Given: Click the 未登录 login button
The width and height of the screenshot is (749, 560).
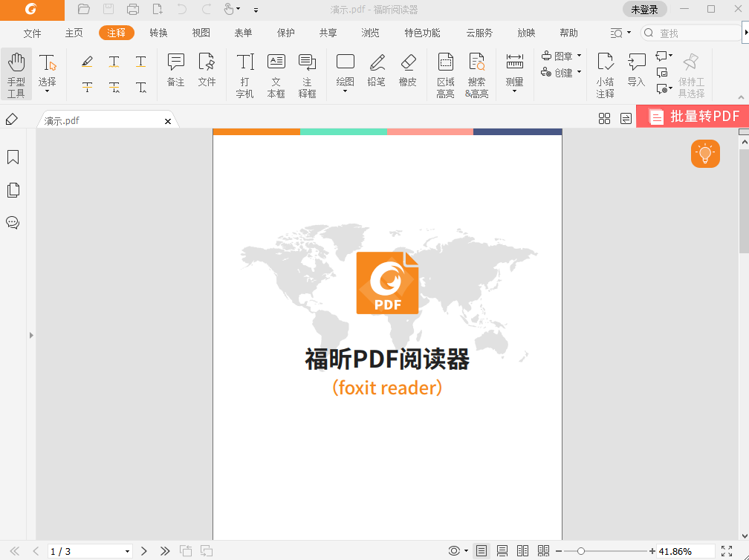Looking at the screenshot, I should pos(643,10).
